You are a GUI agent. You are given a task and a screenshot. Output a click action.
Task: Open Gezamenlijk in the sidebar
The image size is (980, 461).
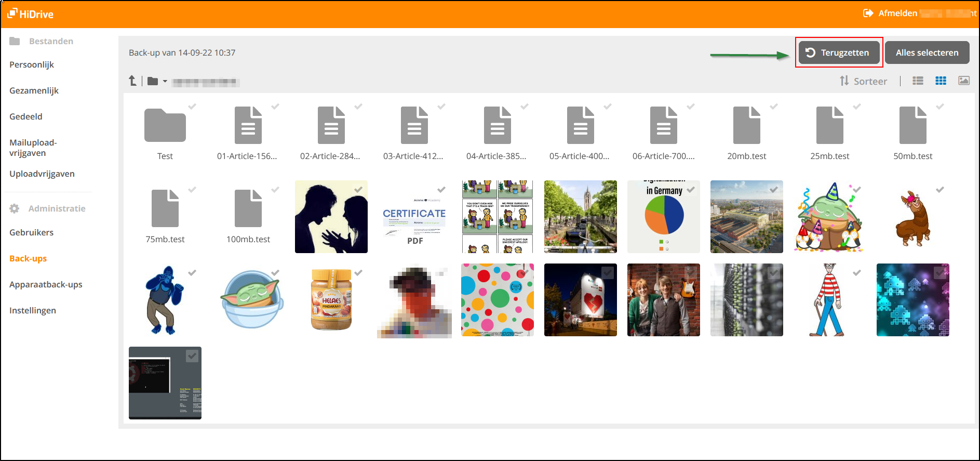coord(34,90)
